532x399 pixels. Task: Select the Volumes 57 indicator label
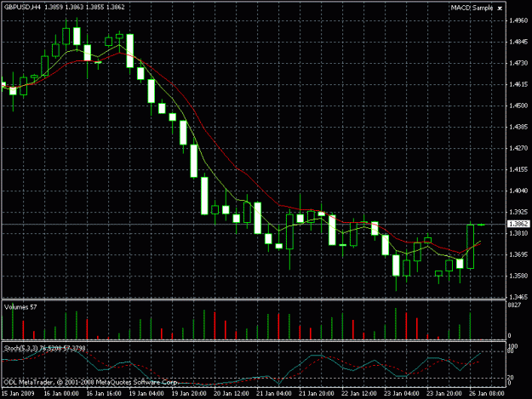click(20, 307)
